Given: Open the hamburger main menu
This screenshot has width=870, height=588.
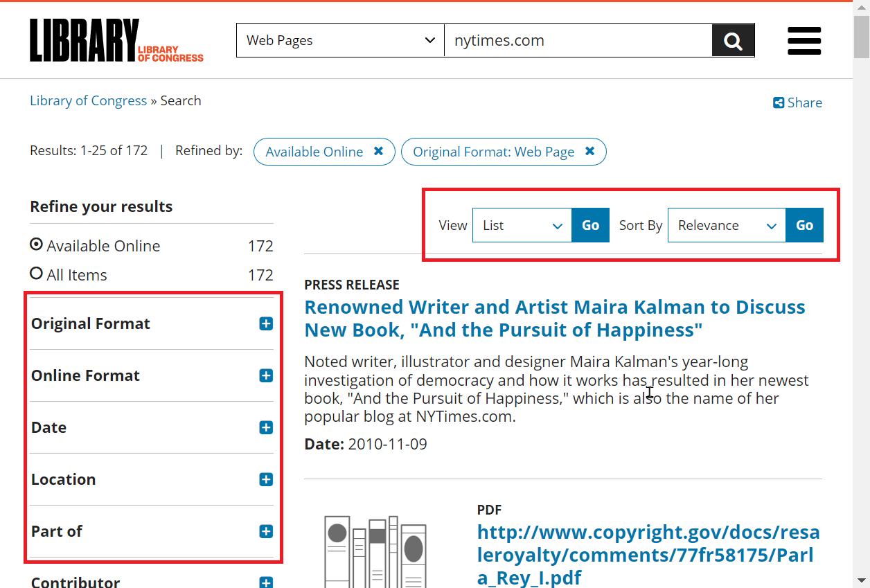Looking at the screenshot, I should (804, 41).
